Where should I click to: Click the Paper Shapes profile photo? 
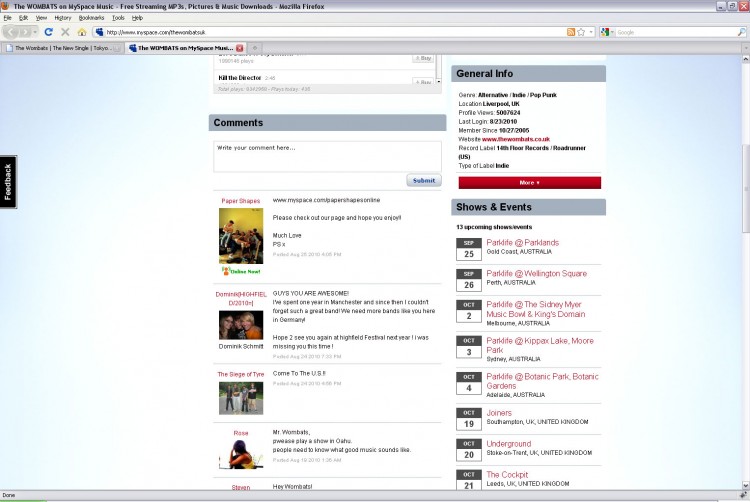[x=241, y=236]
